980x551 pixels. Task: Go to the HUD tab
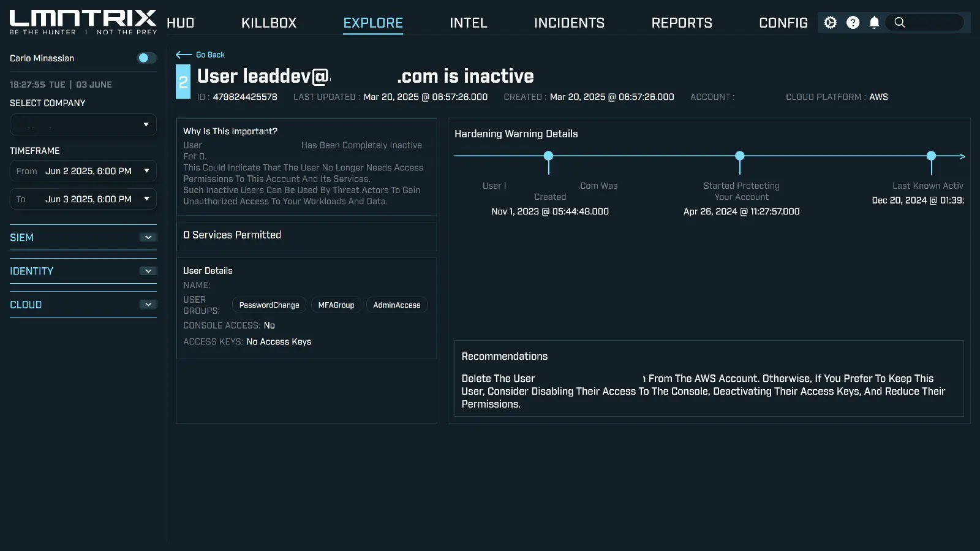pyautogui.click(x=181, y=23)
